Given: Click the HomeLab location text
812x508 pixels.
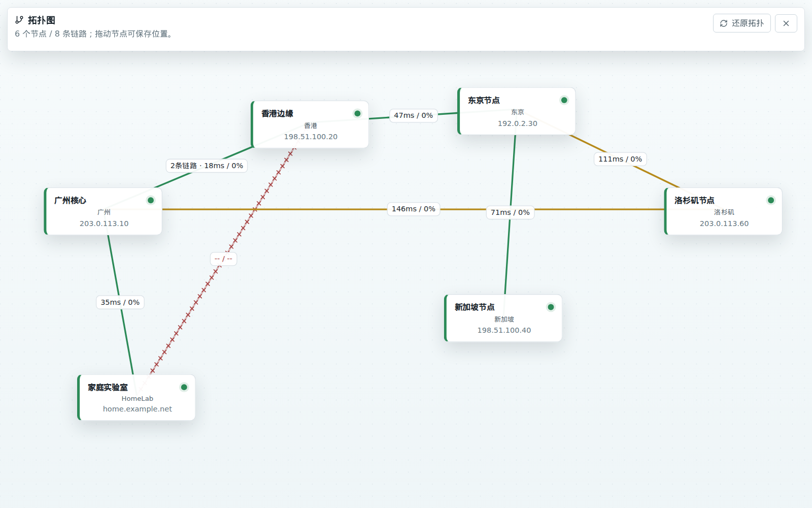Looking at the screenshot, I should (x=138, y=399).
